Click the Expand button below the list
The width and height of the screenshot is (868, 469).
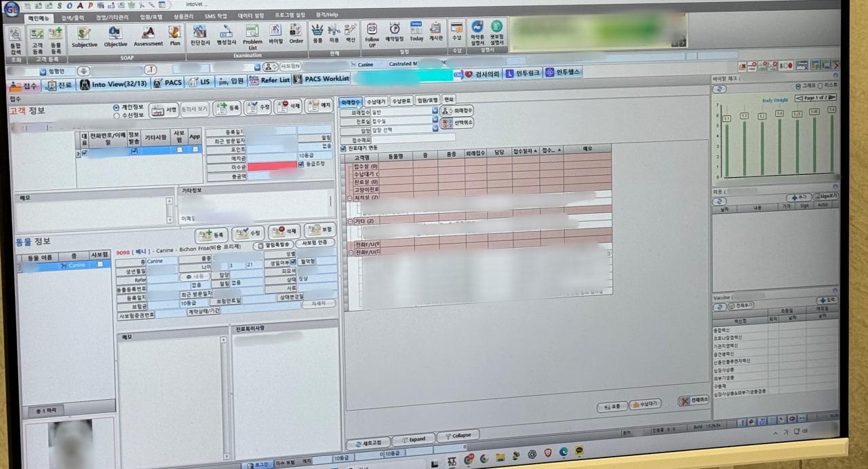pos(412,438)
